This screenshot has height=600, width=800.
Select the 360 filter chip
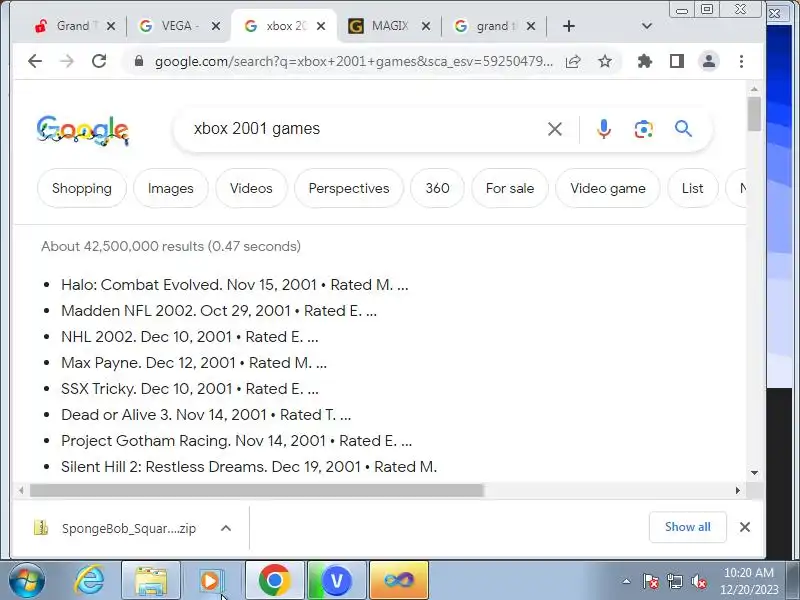pyautogui.click(x=437, y=188)
